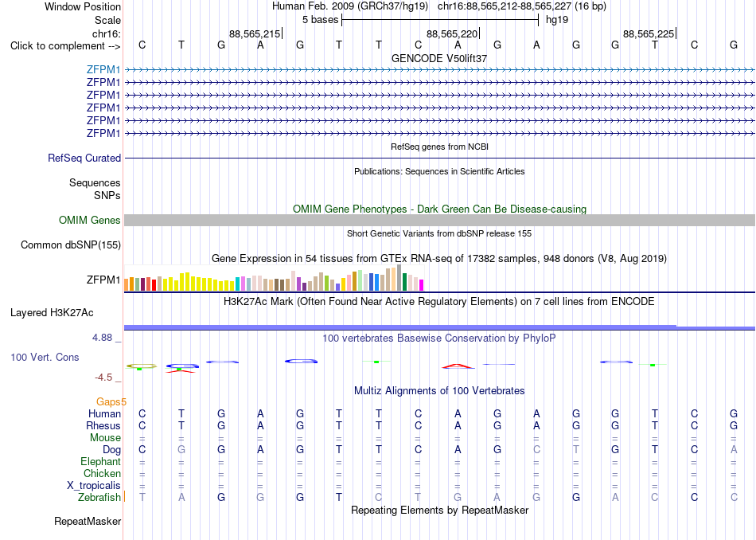Open the H3K27Ac Mark ENCODE track title
This screenshot has height=540, width=756.
439,302
